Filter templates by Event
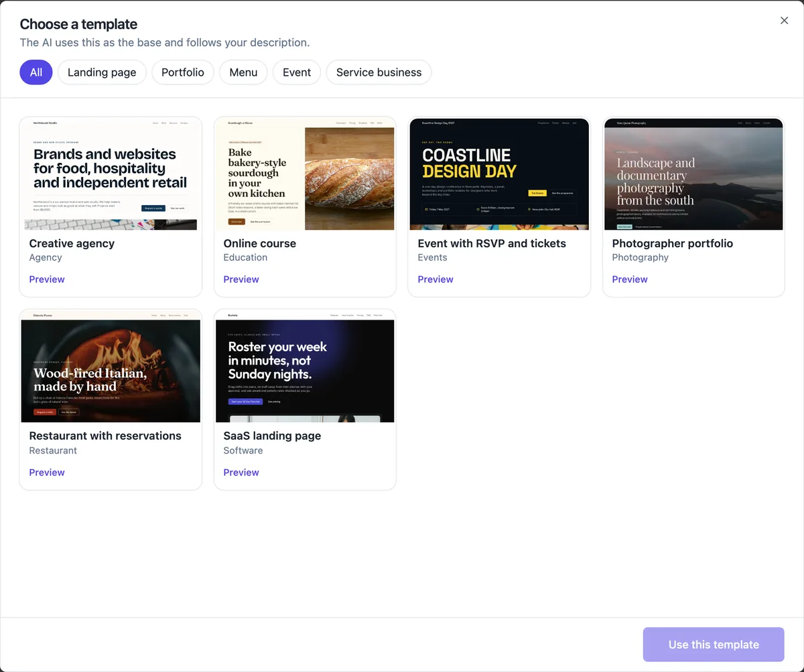Image resolution: width=804 pixels, height=672 pixels. 297,72
